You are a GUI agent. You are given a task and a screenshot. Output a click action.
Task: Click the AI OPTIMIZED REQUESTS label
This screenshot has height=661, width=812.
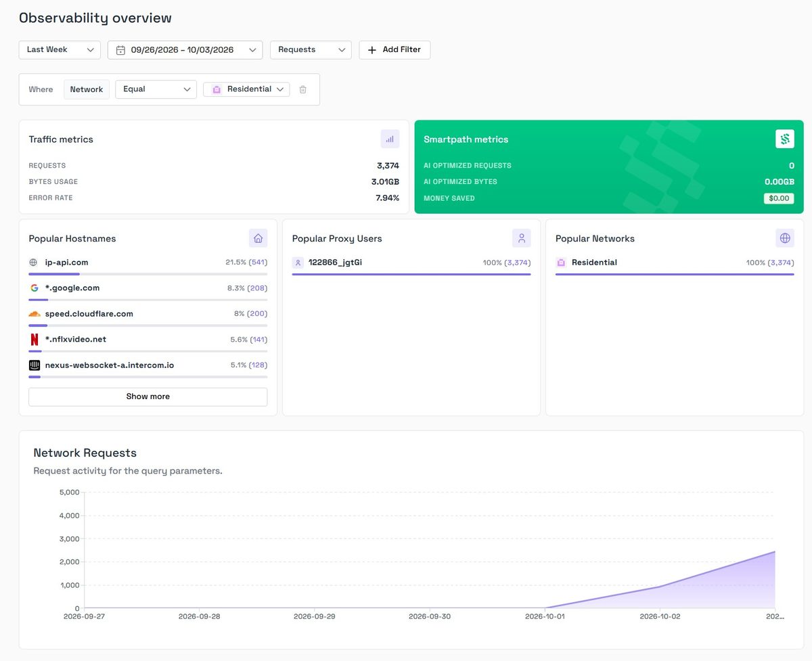[468, 166]
